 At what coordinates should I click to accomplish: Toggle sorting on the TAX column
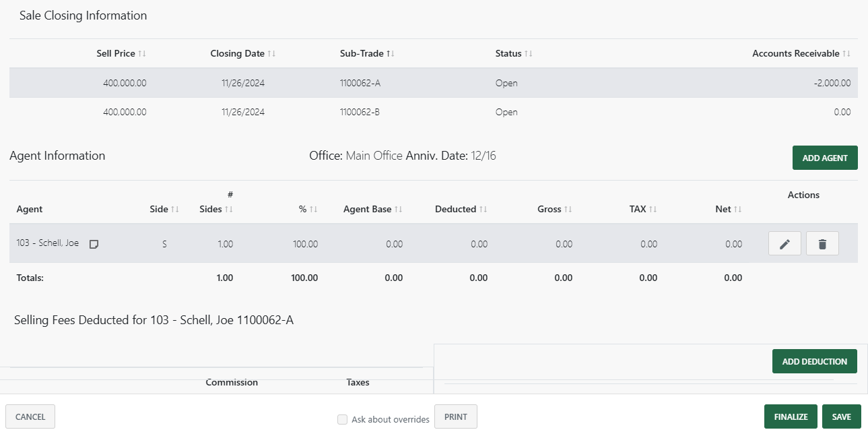654,209
